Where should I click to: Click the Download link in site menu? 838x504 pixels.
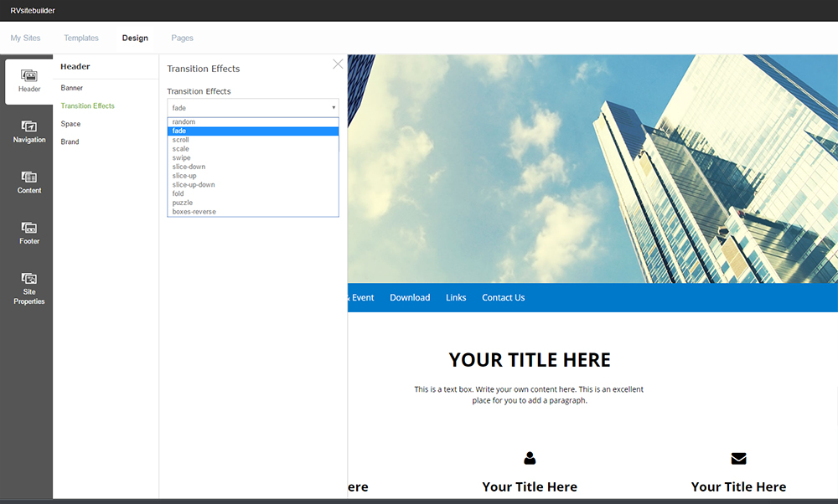tap(410, 297)
